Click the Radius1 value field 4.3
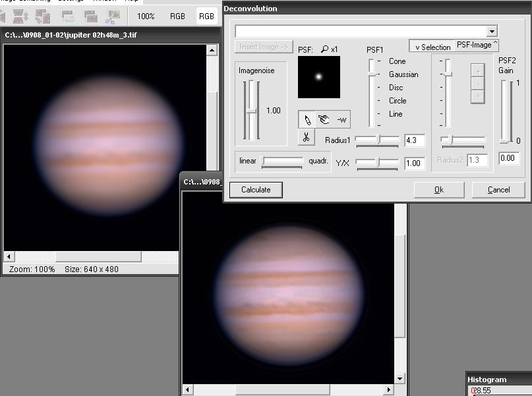Viewport: 532px width, 396px height. pyautogui.click(x=415, y=140)
